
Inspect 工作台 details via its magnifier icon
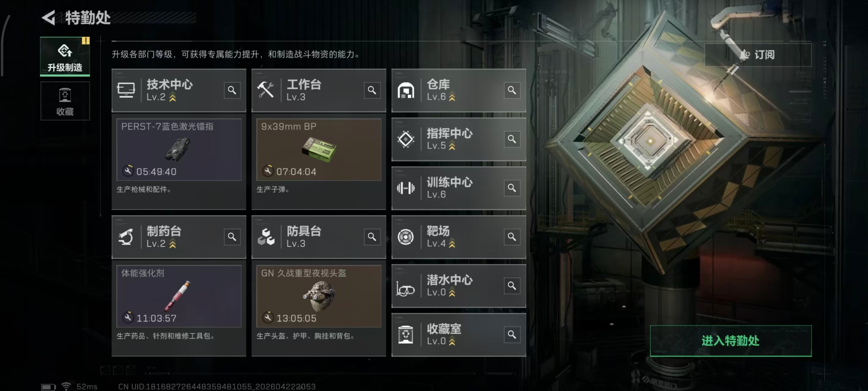pyautogui.click(x=372, y=90)
